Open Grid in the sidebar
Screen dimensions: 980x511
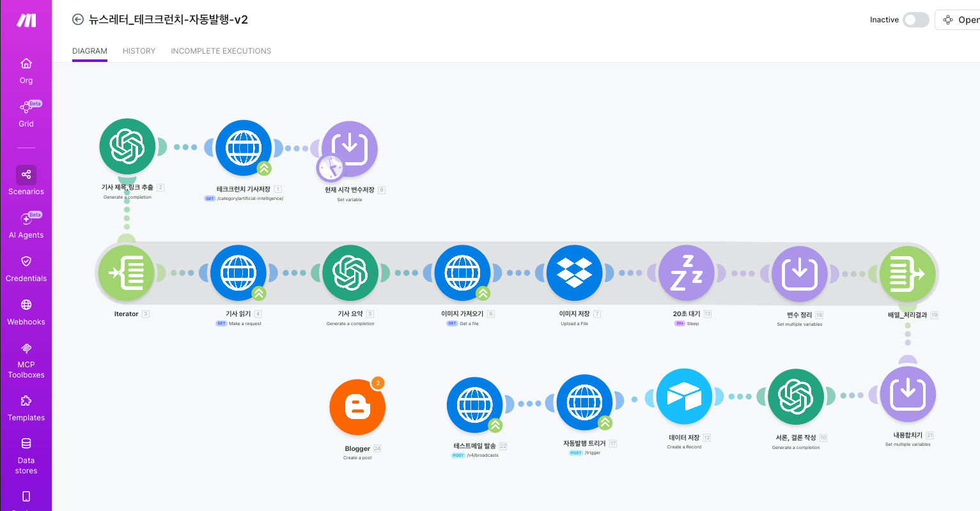pyautogui.click(x=26, y=114)
